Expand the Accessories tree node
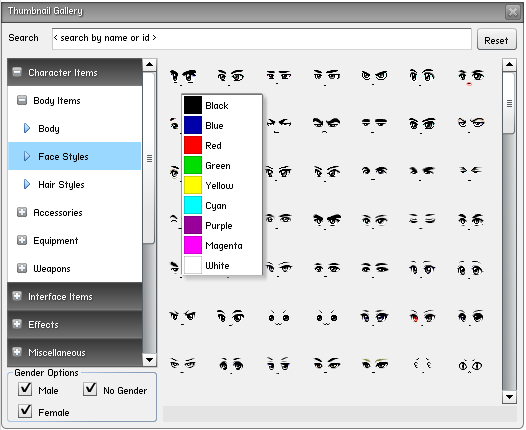The width and height of the screenshot is (526, 430). 22,212
